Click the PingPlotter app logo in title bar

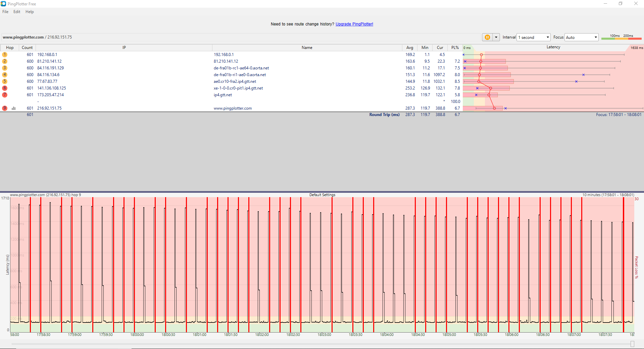pos(3,4)
